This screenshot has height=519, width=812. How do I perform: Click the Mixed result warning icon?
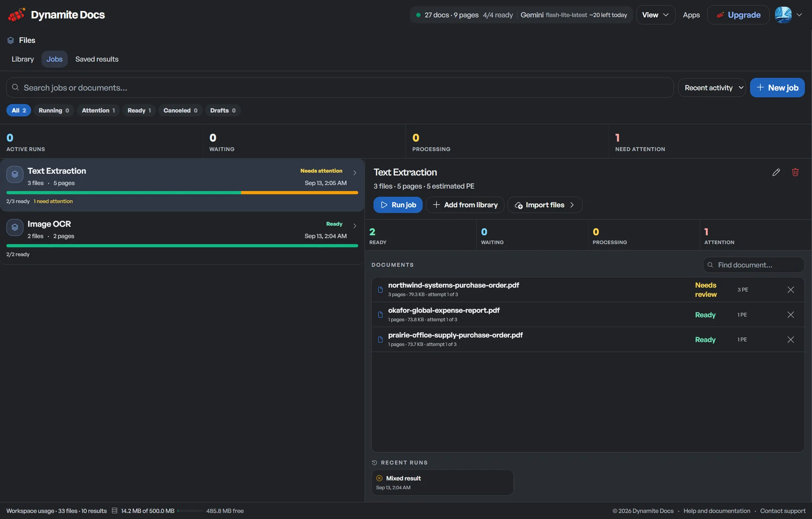point(379,478)
